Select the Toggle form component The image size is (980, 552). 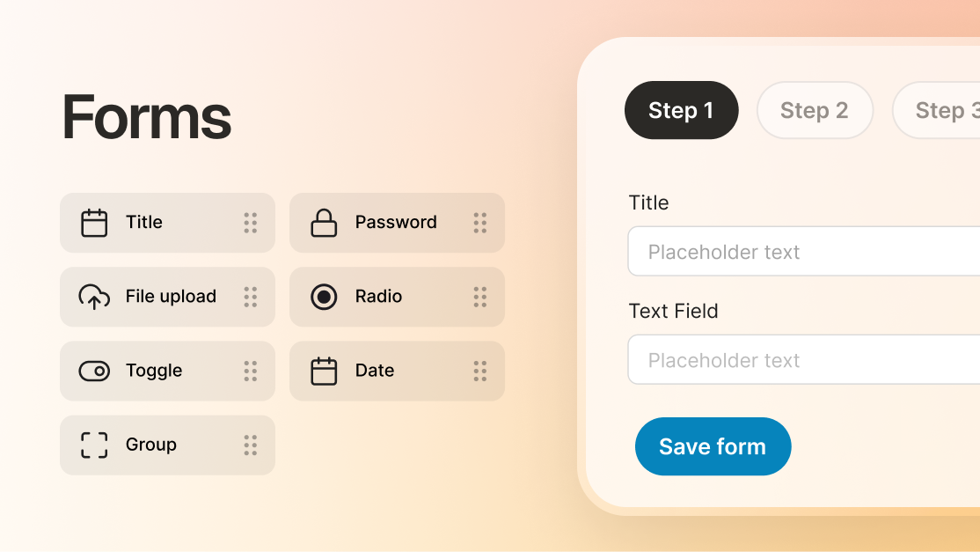pos(167,371)
